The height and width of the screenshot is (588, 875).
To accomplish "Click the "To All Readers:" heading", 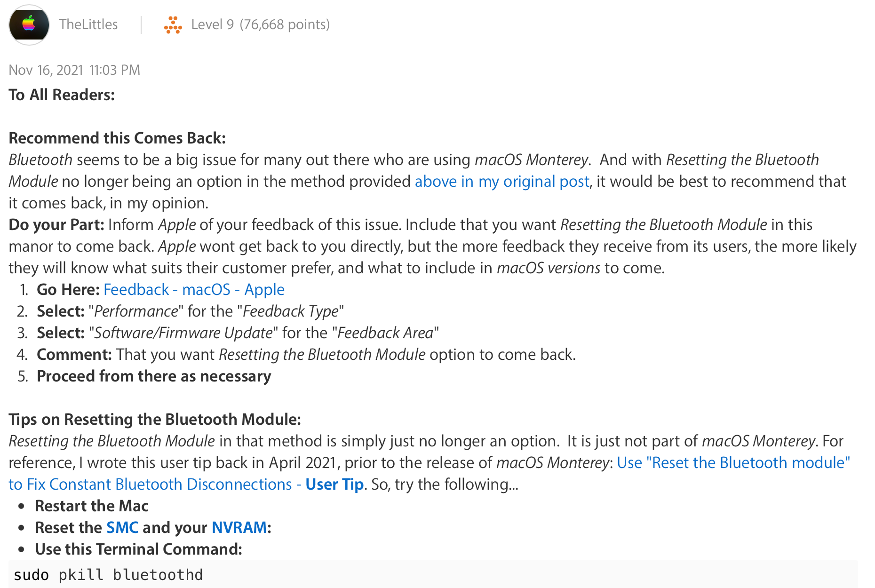I will click(62, 95).
